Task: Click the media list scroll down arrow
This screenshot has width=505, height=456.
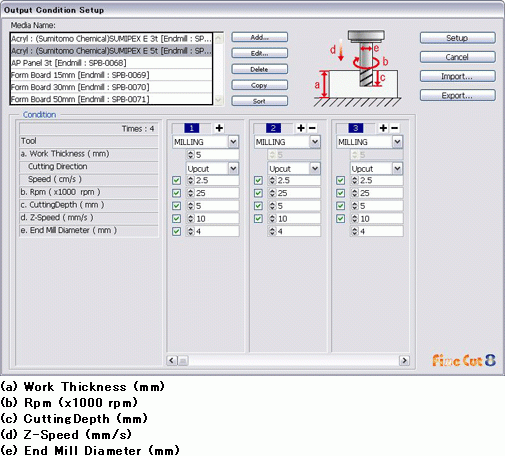Action: [x=218, y=100]
